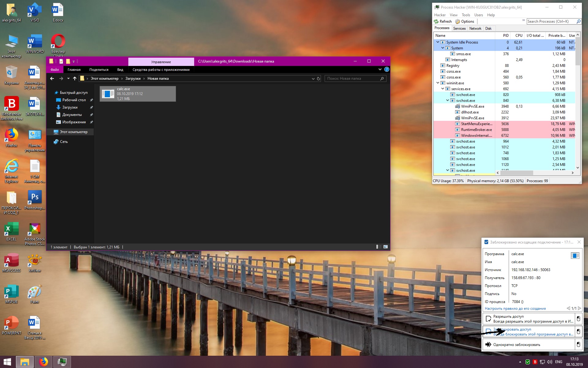
Task: Open mouse options beside Разрешить доступ
Action: coord(578,319)
